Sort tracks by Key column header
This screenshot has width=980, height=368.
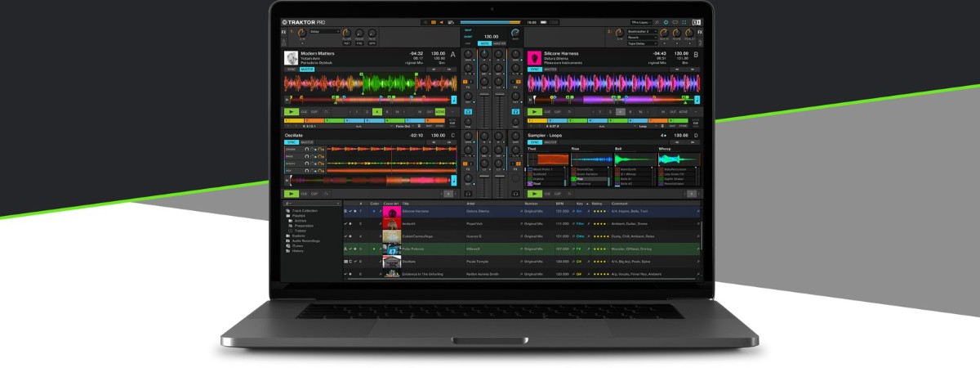point(579,204)
